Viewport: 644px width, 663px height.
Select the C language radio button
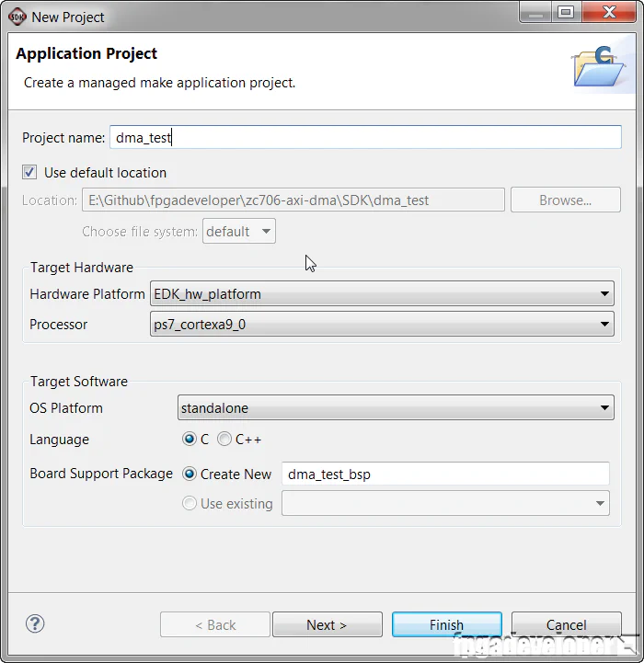[190, 440]
